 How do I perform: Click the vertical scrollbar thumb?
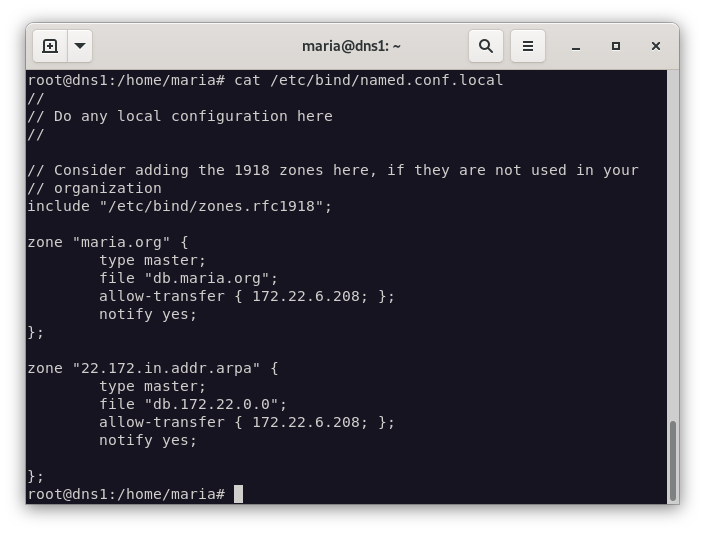pyautogui.click(x=673, y=460)
